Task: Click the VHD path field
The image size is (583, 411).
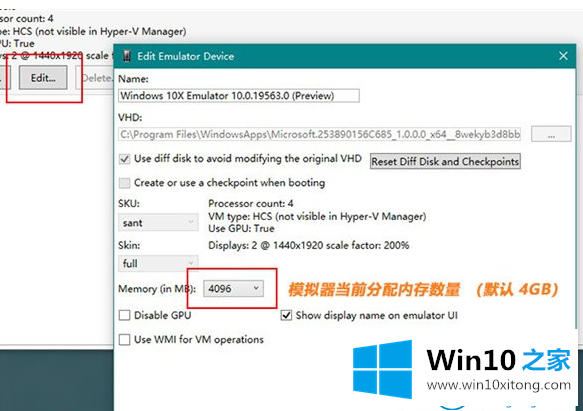Action: pyautogui.click(x=319, y=134)
